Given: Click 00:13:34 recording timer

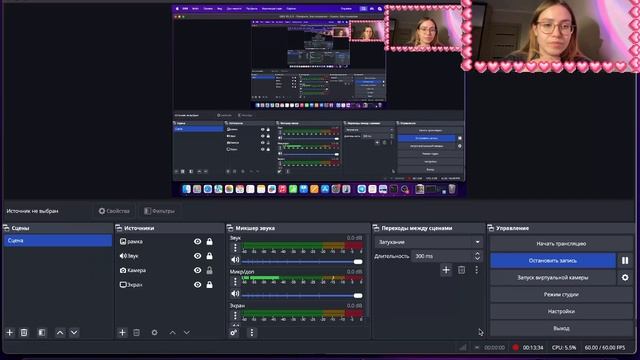Looking at the screenshot, I should click(x=533, y=347).
